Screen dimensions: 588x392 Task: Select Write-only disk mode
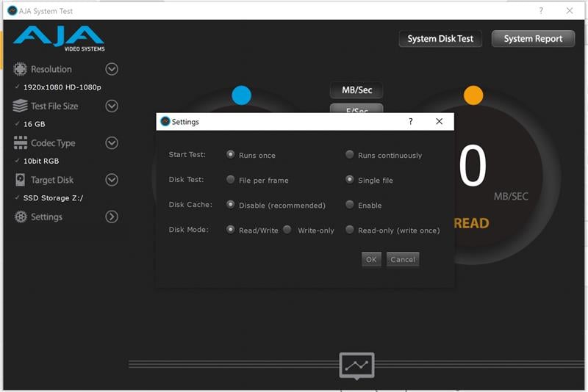pyautogui.click(x=287, y=230)
